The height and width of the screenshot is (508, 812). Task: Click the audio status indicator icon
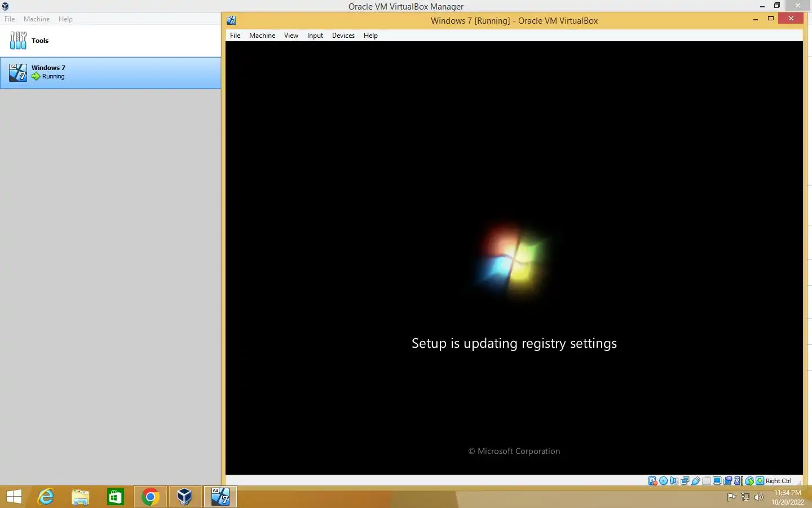pos(674,481)
